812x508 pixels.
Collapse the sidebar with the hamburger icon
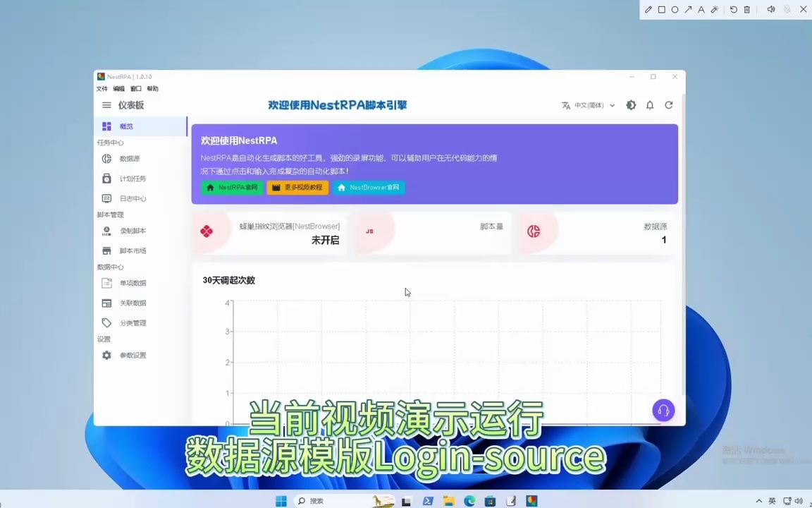106,104
